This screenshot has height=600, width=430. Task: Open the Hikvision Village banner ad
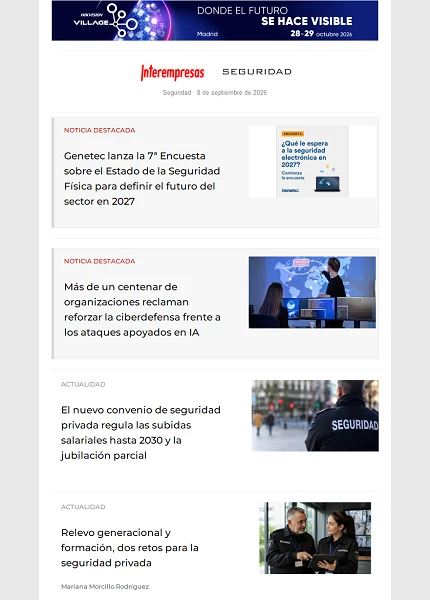[x=215, y=21]
